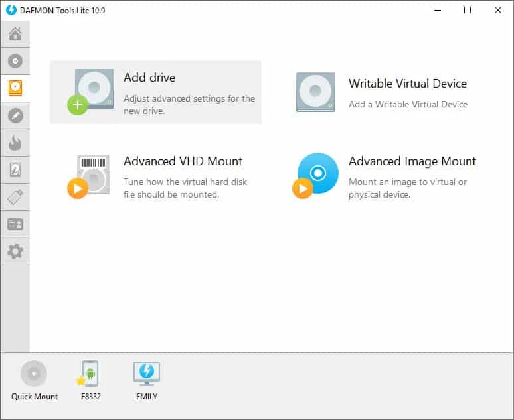Open the pencil Image Editor sidebar icon
The height and width of the screenshot is (420, 514).
point(15,115)
